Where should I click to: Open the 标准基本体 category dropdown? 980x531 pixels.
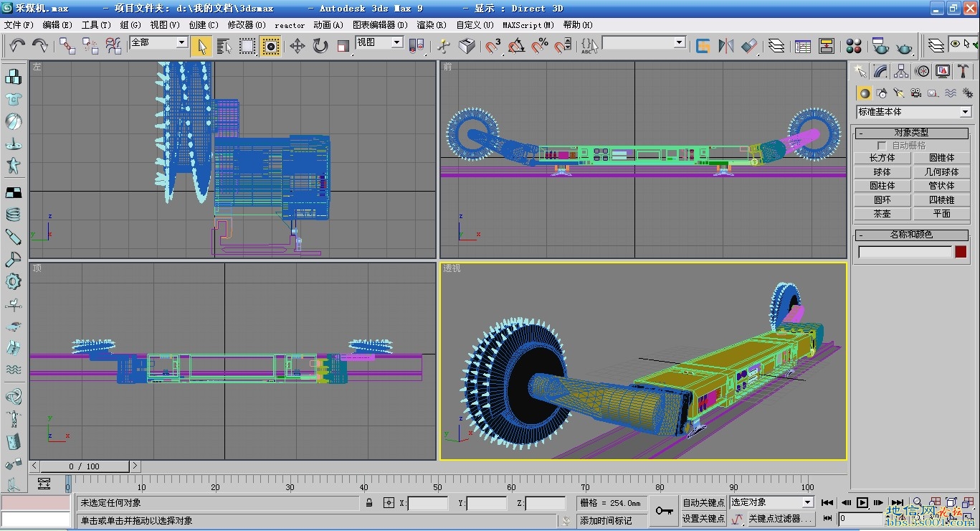(x=913, y=112)
